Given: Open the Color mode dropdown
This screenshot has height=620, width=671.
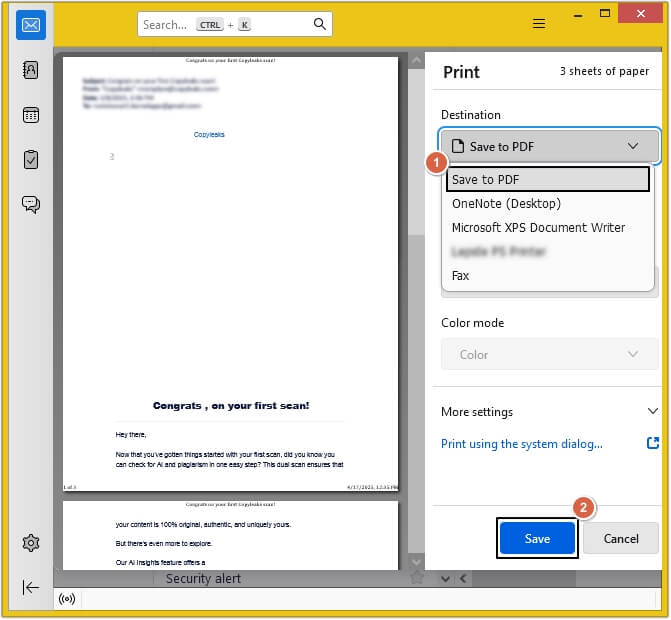Looking at the screenshot, I should point(549,354).
